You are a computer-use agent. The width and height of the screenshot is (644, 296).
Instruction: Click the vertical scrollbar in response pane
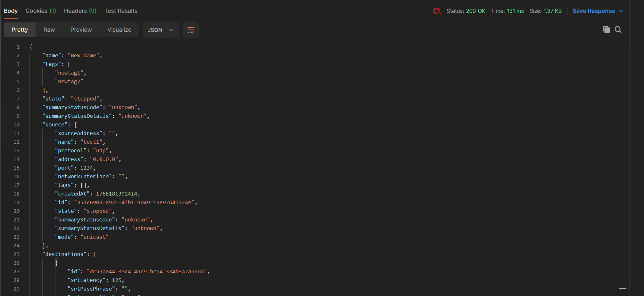tap(622, 160)
